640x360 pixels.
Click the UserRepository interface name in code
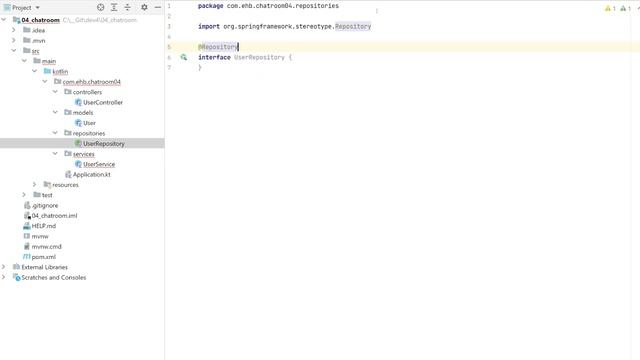[x=259, y=57]
